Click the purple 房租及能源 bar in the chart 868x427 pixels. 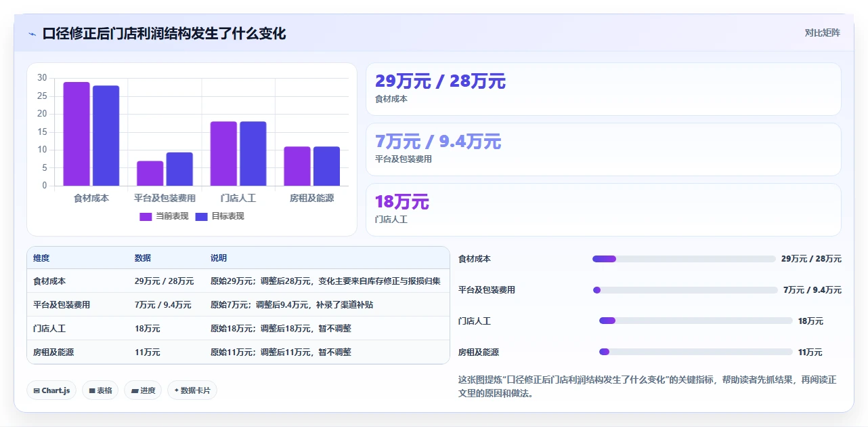point(297,166)
